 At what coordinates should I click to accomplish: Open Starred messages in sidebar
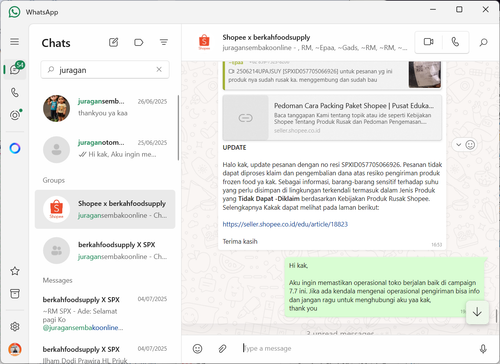click(x=15, y=271)
